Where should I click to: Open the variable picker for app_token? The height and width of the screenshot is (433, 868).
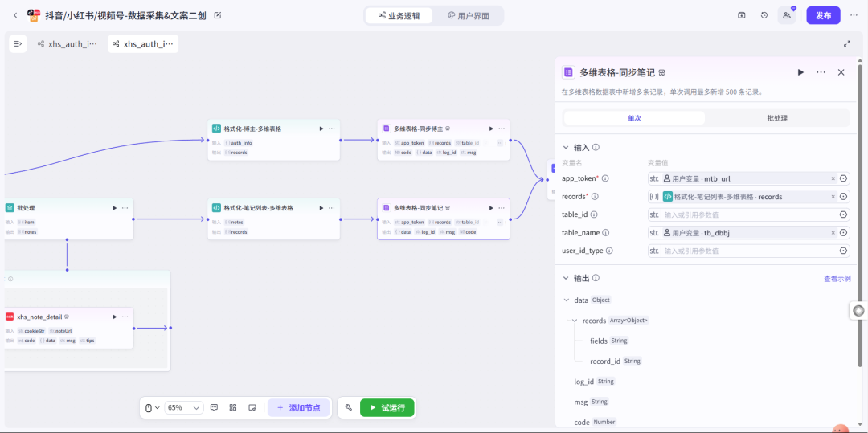tap(844, 178)
